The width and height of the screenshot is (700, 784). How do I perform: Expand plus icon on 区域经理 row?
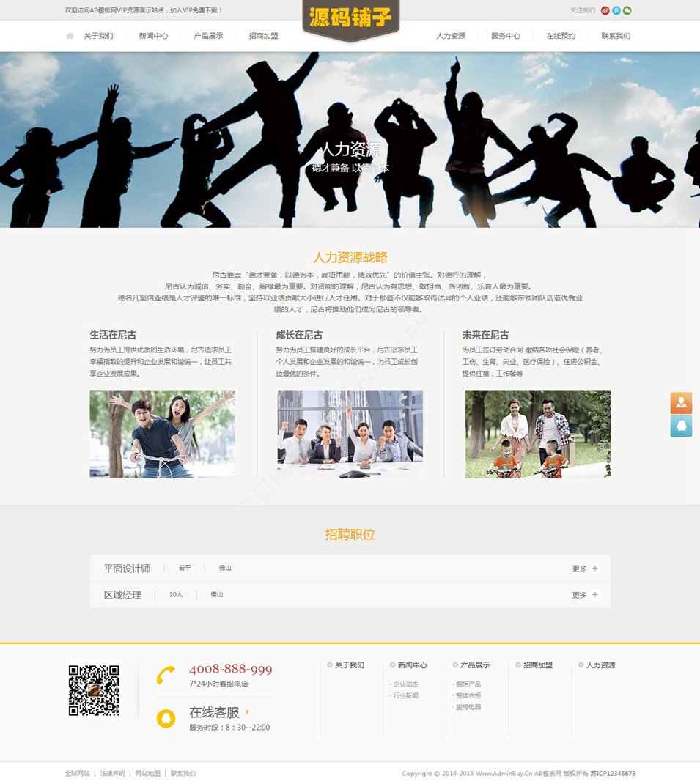click(595, 594)
